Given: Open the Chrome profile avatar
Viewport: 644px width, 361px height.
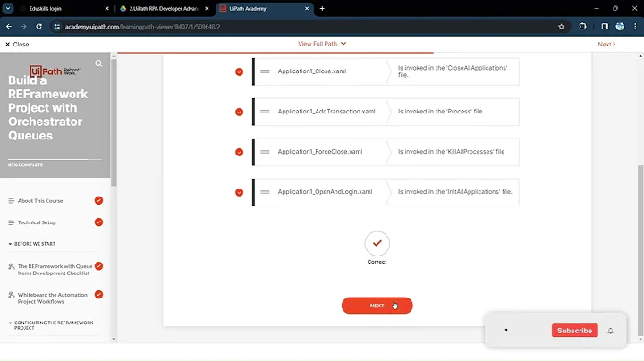Looking at the screenshot, I should pyautogui.click(x=620, y=26).
